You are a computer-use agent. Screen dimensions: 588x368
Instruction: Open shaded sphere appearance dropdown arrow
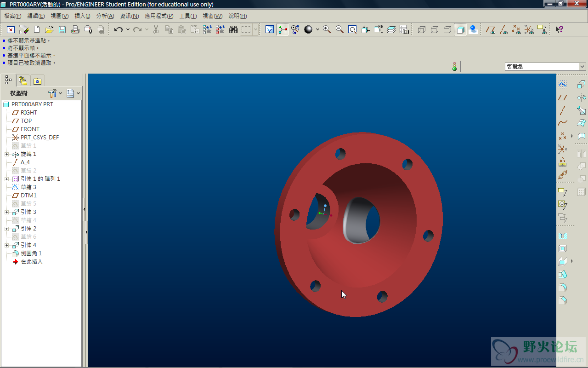317,29
